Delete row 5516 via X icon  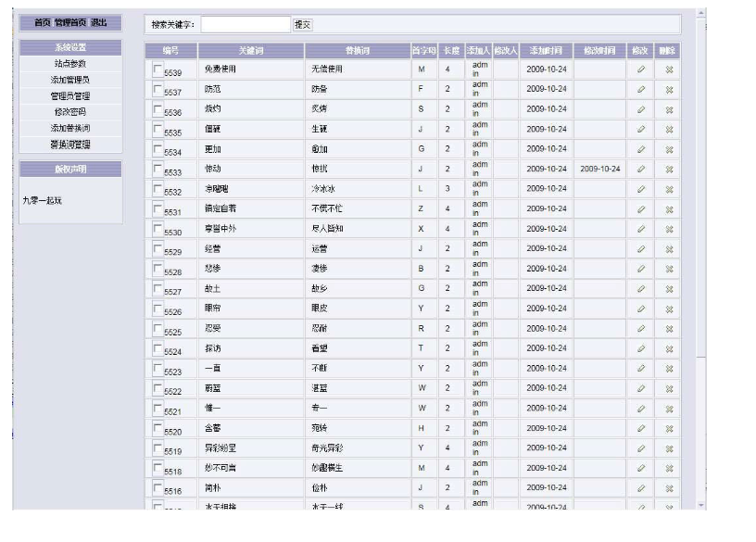point(669,488)
